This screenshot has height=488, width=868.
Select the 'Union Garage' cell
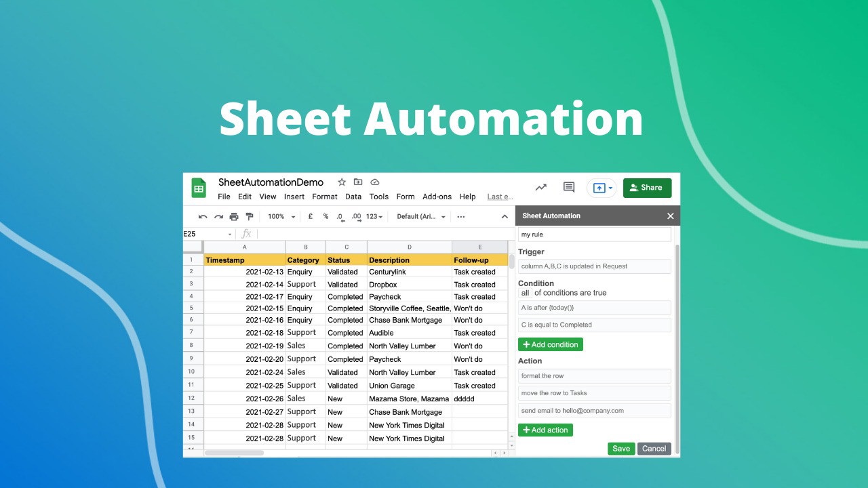(410, 385)
